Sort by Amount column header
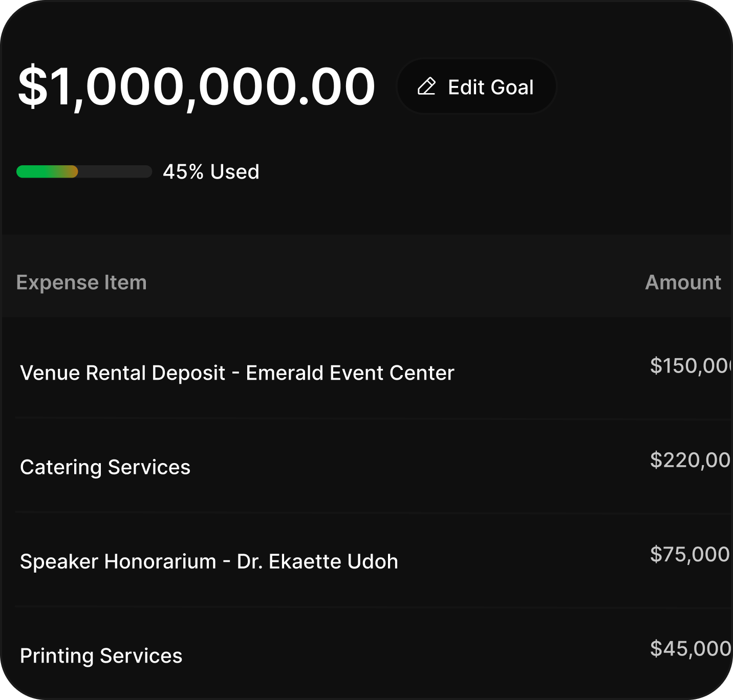The height and width of the screenshot is (700, 733). coord(683,282)
